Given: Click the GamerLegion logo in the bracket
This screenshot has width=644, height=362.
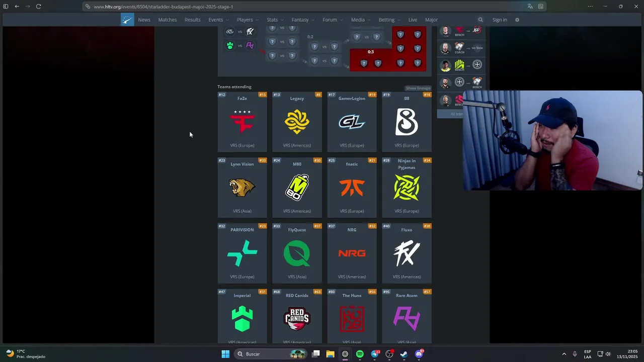Looking at the screenshot, I should point(230,31).
